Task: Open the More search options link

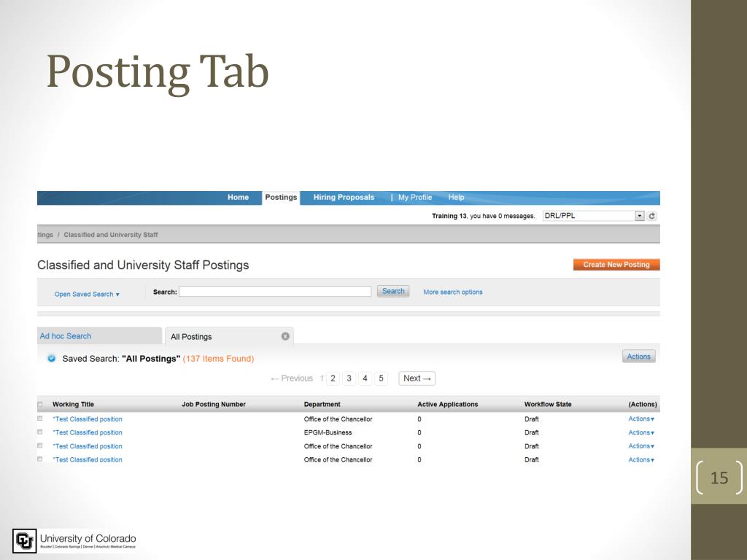Action: point(452,292)
